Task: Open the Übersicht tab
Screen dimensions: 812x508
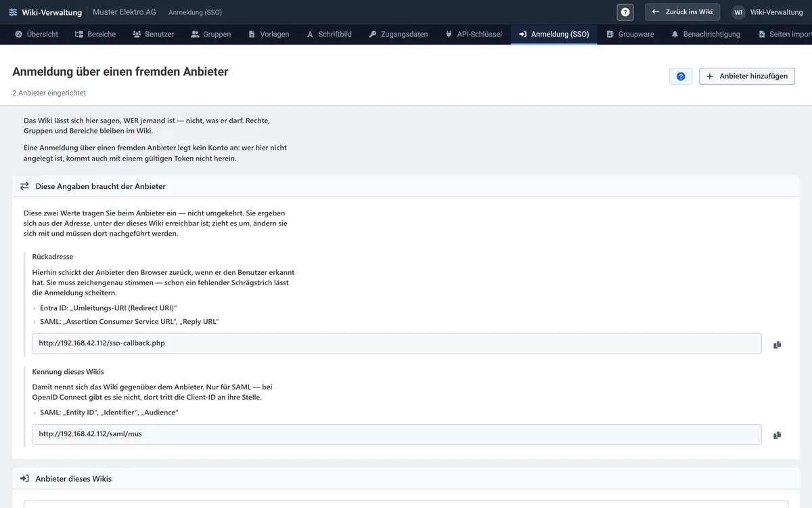Action: tap(37, 34)
